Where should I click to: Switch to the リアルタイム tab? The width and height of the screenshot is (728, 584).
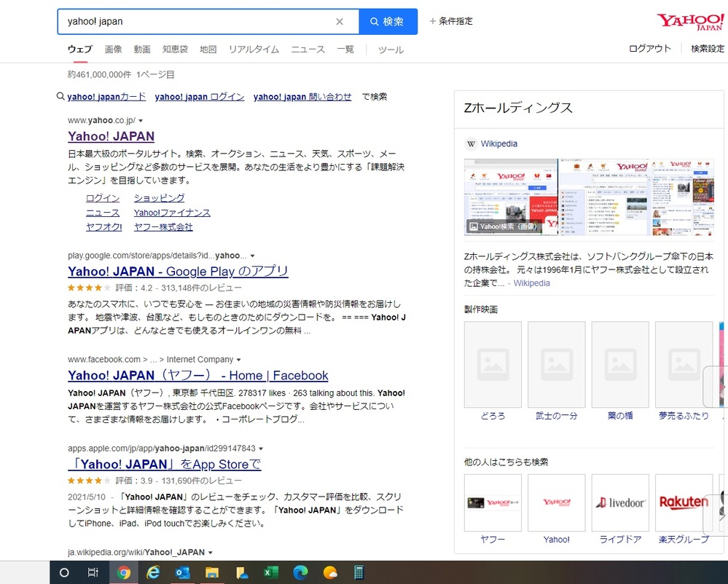point(254,50)
